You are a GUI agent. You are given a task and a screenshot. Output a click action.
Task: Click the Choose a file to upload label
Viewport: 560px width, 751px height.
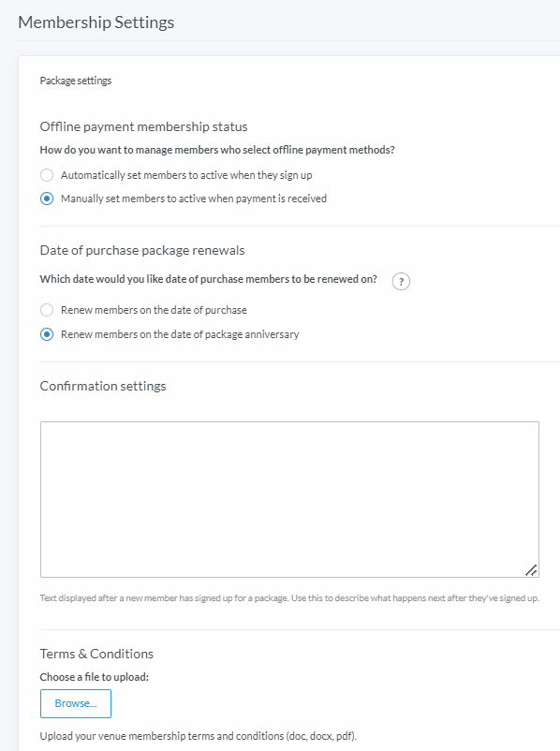coord(95,677)
